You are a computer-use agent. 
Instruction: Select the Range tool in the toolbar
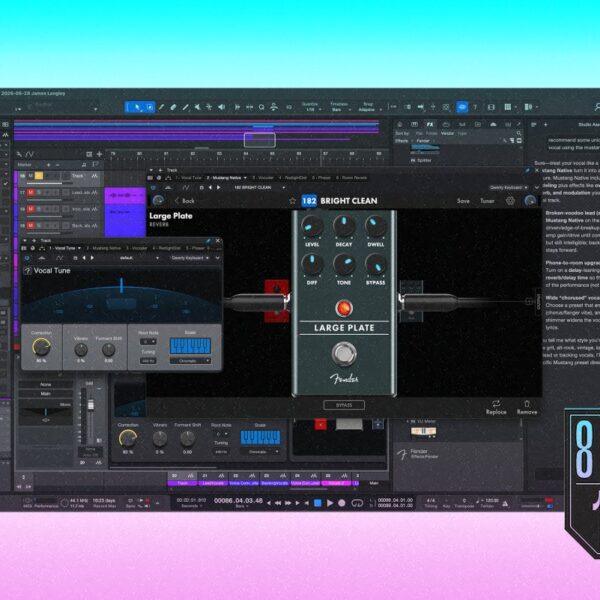tap(150, 107)
